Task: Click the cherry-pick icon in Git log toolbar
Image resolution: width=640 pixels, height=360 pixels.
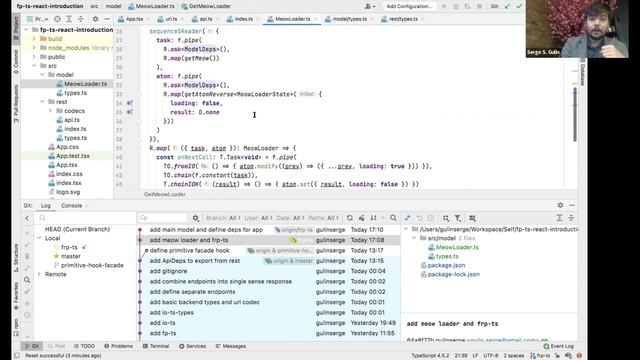Action: (361, 218)
